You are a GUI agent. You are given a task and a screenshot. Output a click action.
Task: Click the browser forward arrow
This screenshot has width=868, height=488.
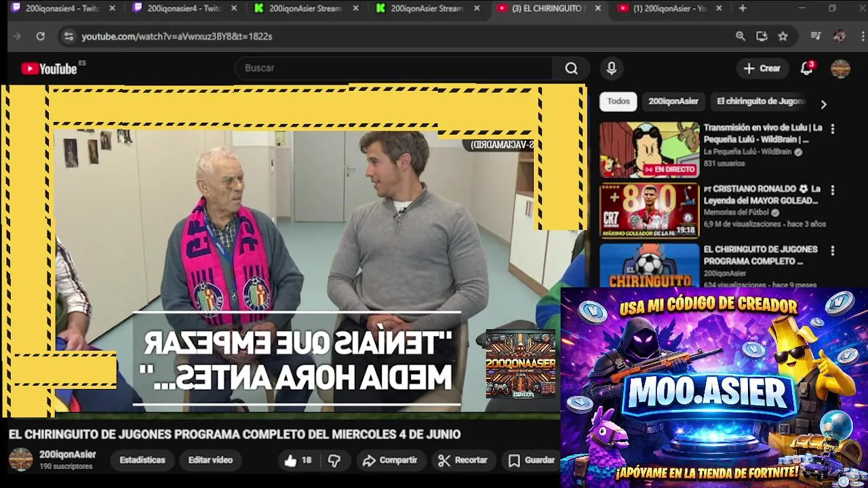[17, 37]
